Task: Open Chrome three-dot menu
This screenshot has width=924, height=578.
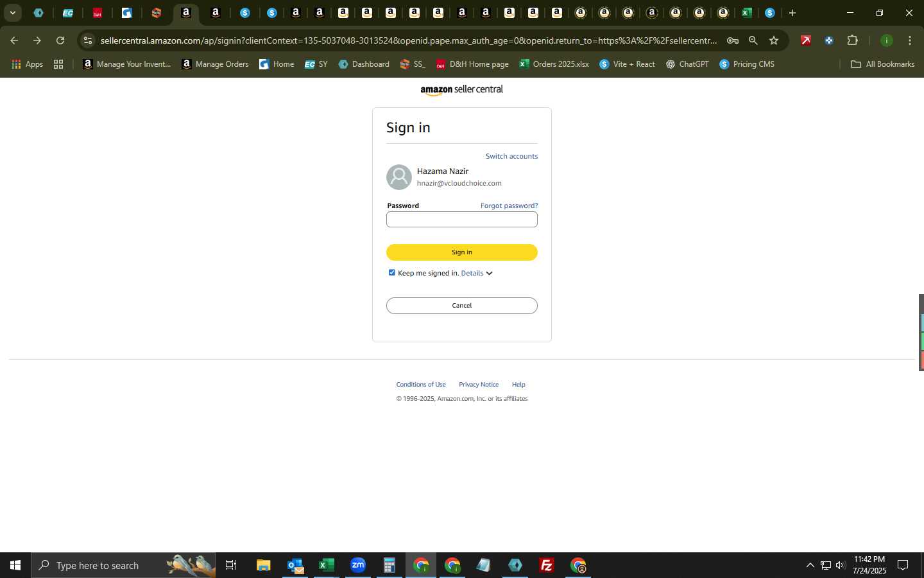Action: pos(910,40)
